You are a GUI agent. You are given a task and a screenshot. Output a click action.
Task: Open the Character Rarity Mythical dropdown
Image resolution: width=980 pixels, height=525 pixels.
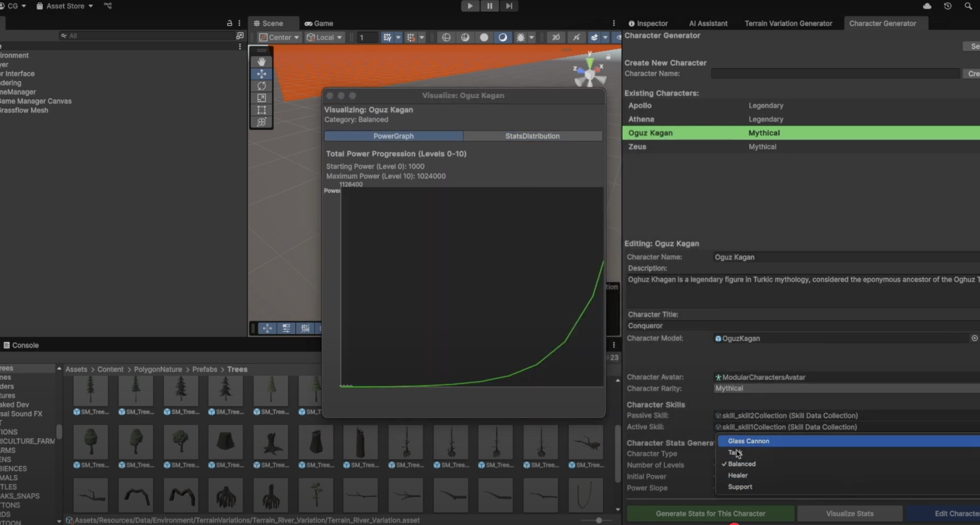click(847, 388)
